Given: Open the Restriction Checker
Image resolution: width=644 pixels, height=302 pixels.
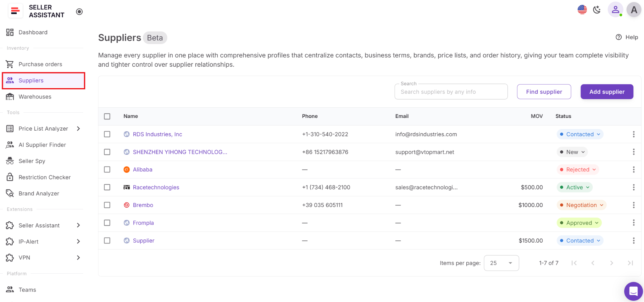Looking at the screenshot, I should coord(44,177).
